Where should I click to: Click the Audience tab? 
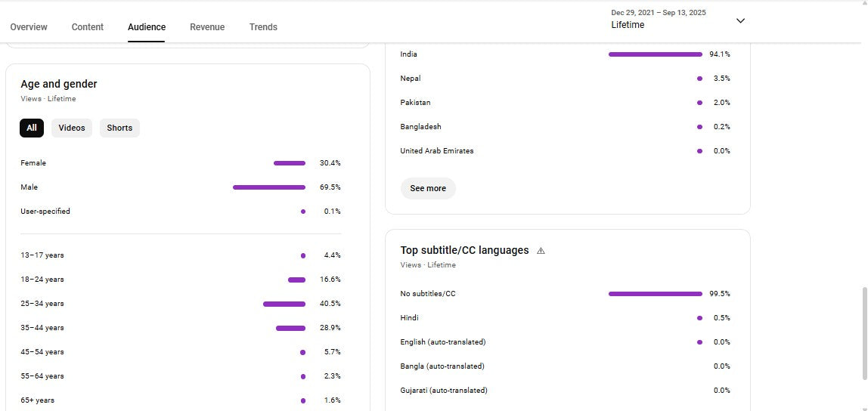[x=147, y=27]
